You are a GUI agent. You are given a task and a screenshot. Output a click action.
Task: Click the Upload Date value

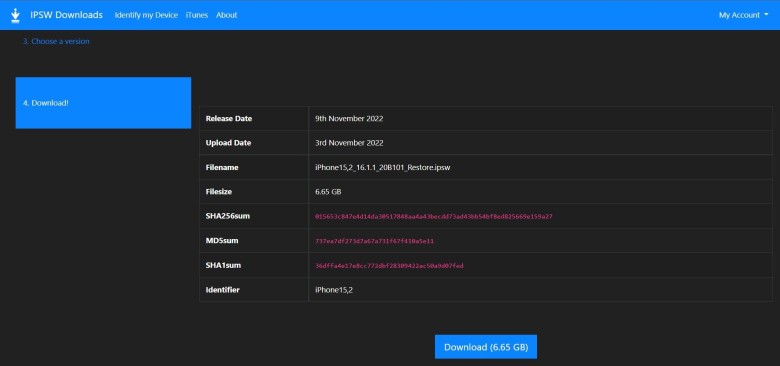pos(349,143)
